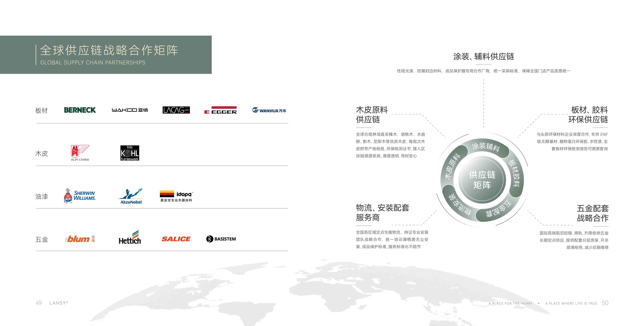Click the heading 板材、胶料环保供应链

coord(588,114)
